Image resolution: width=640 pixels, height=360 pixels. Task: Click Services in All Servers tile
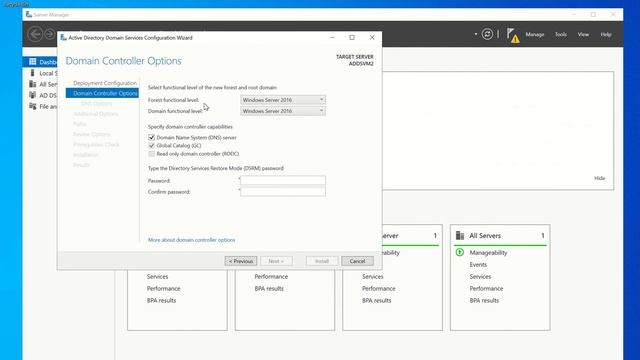coord(480,277)
